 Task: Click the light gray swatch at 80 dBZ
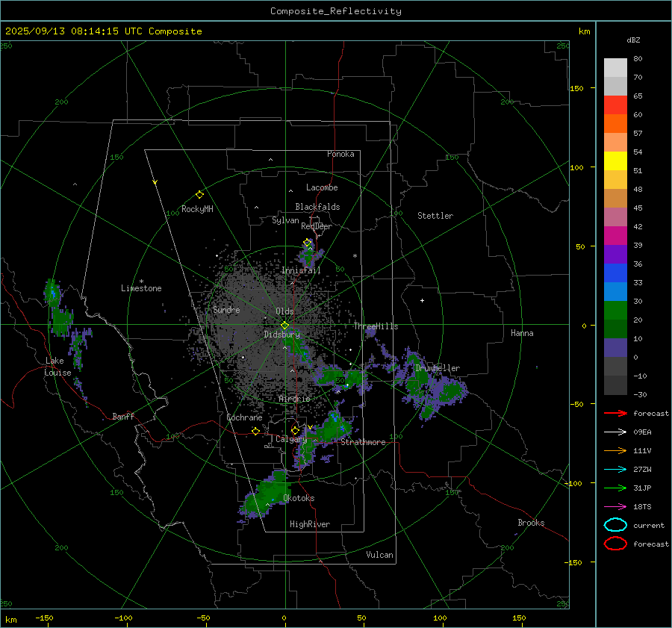(615, 68)
